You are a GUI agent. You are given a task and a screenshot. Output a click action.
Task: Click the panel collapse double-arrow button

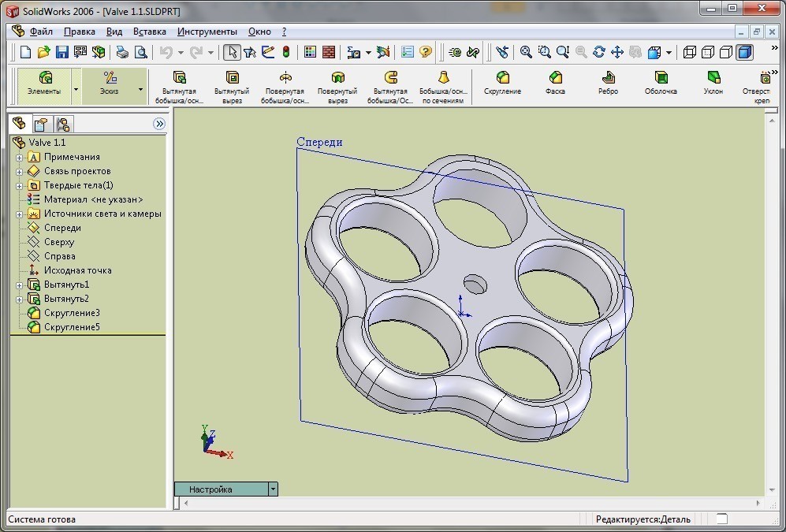(x=159, y=124)
